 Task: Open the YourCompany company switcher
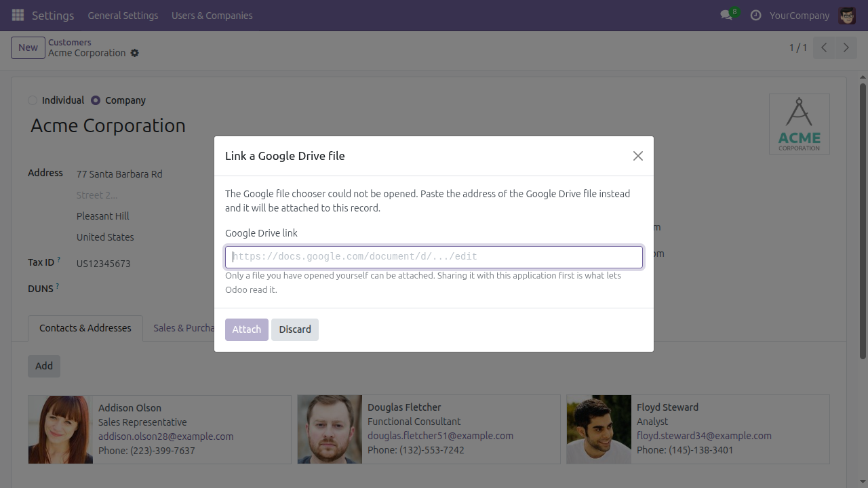(800, 15)
